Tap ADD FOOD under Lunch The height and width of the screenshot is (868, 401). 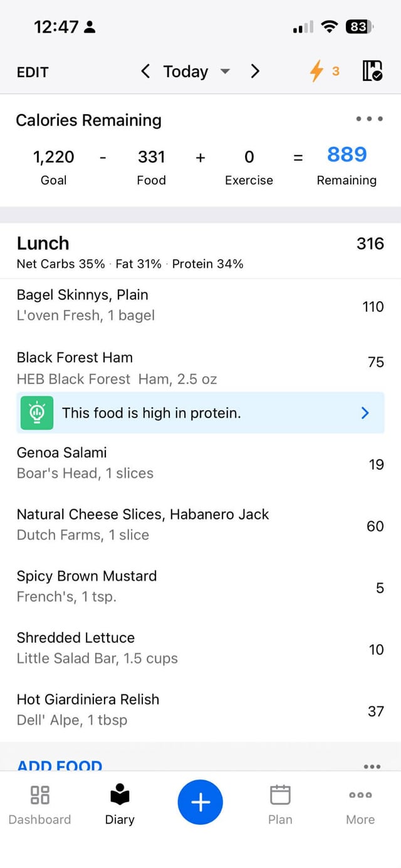coord(60,765)
